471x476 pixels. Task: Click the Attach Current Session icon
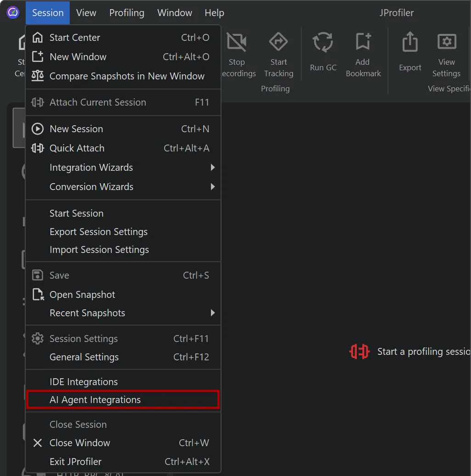pyautogui.click(x=38, y=102)
